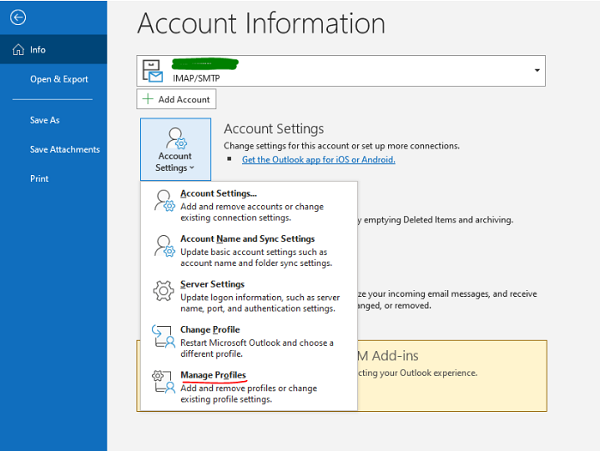Open the Print page

coord(39,179)
